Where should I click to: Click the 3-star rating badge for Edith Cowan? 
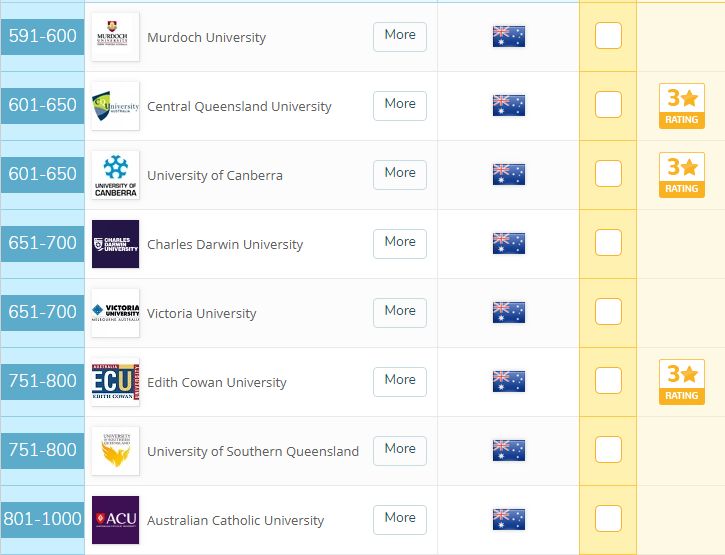[682, 382]
